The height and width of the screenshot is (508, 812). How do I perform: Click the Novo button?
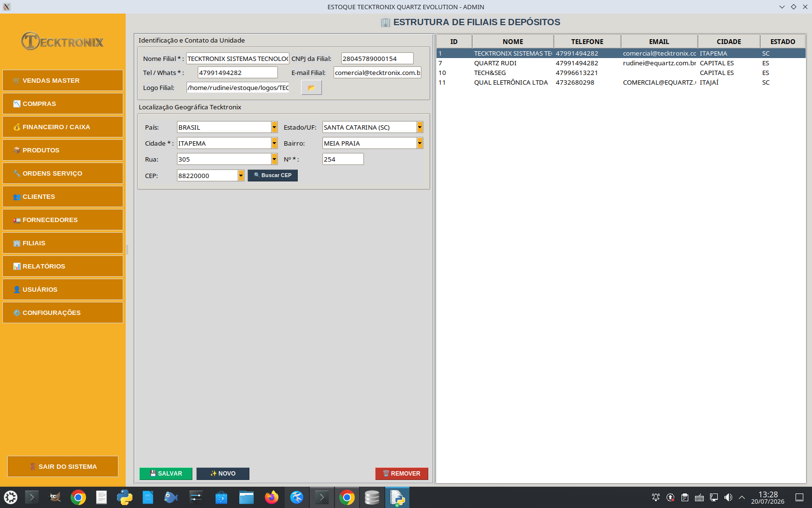pos(223,474)
